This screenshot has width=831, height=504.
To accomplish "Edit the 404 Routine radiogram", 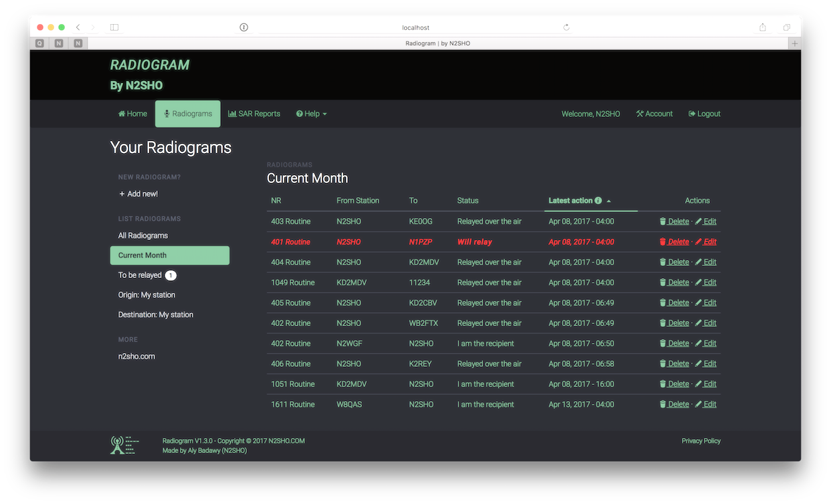I will click(706, 262).
